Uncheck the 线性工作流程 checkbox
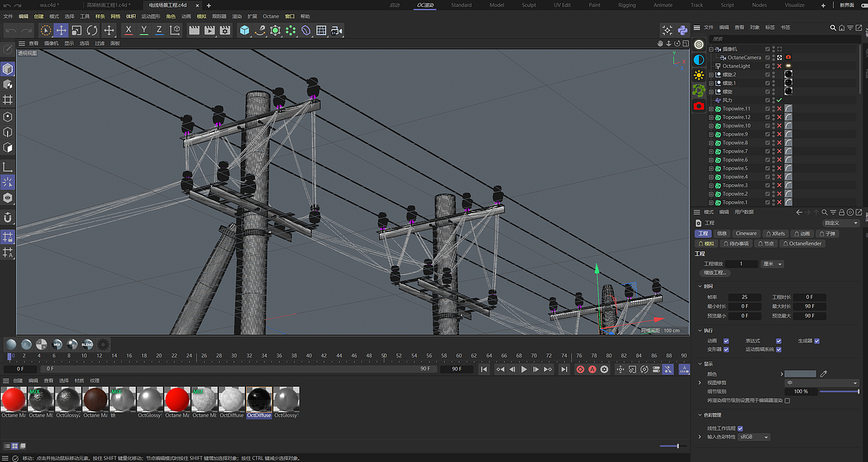Viewport: 868px width, 462px height. 740,428
